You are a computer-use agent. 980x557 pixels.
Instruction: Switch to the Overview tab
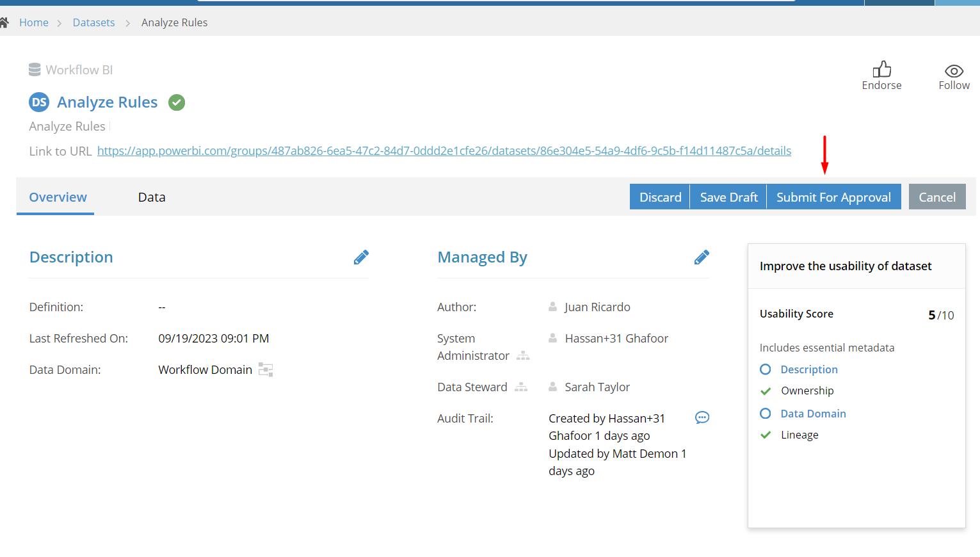pyautogui.click(x=58, y=197)
